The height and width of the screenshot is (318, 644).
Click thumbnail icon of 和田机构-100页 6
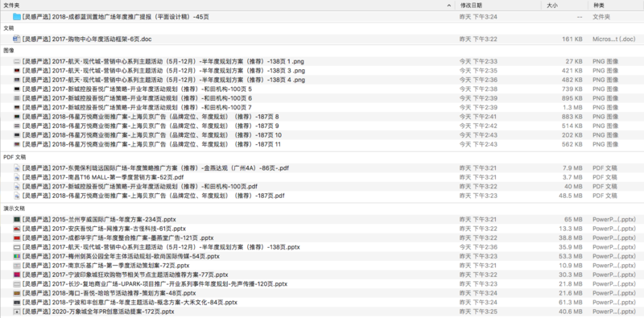(17, 98)
